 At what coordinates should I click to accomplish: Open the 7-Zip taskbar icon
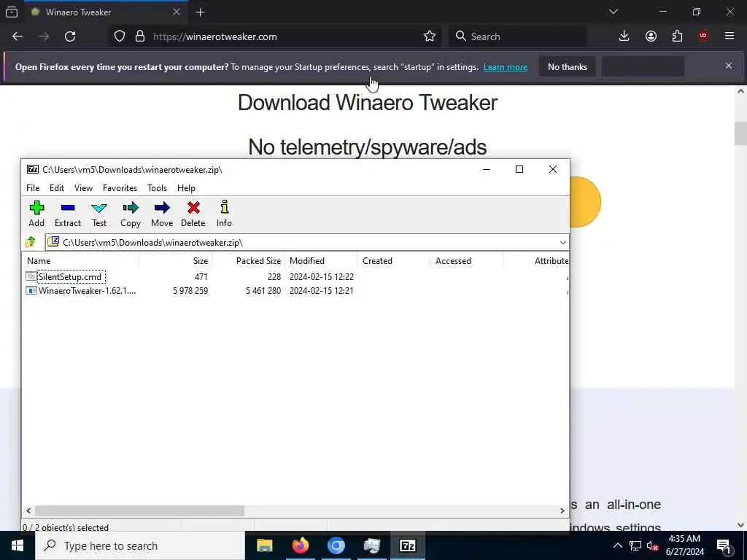click(407, 545)
